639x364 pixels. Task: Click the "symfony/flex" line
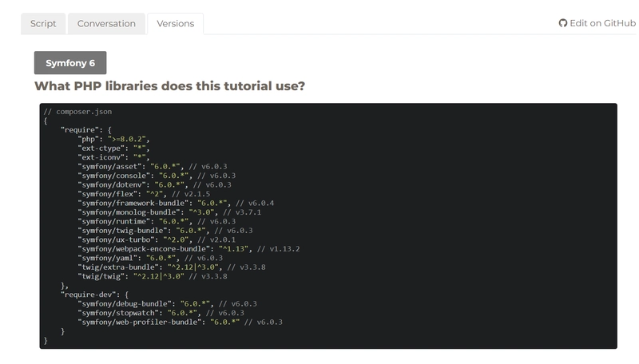tap(144, 194)
